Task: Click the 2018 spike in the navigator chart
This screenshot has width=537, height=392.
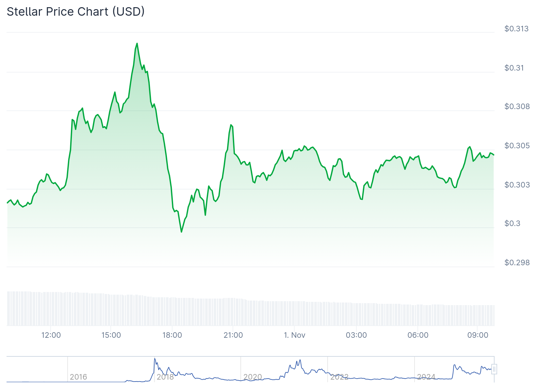Action: point(155,359)
